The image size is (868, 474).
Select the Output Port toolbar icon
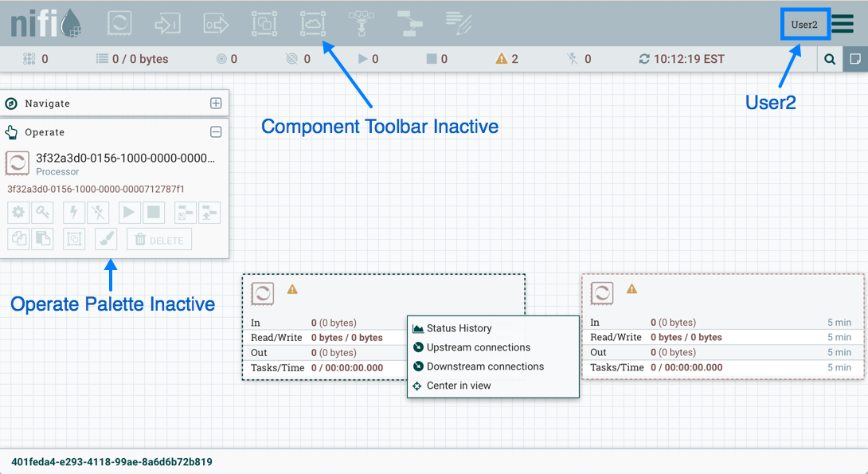tap(216, 23)
